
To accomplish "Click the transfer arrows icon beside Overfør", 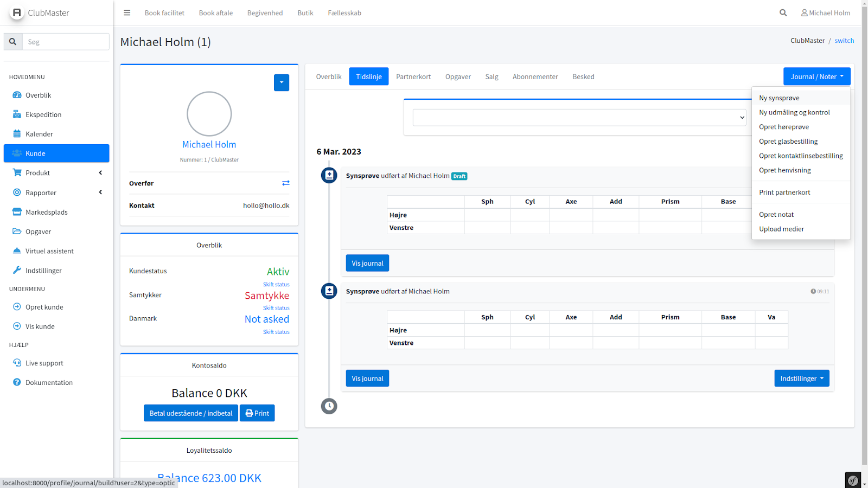I will click(x=285, y=183).
